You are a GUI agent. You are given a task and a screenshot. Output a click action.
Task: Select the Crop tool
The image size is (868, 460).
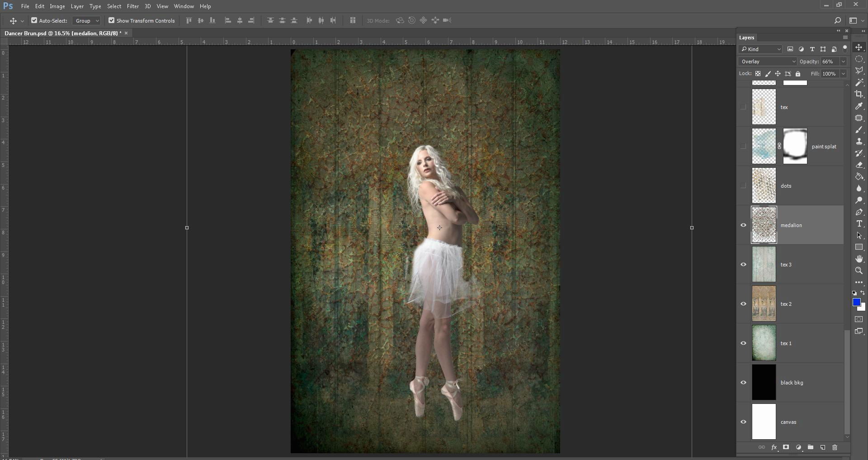[859, 94]
